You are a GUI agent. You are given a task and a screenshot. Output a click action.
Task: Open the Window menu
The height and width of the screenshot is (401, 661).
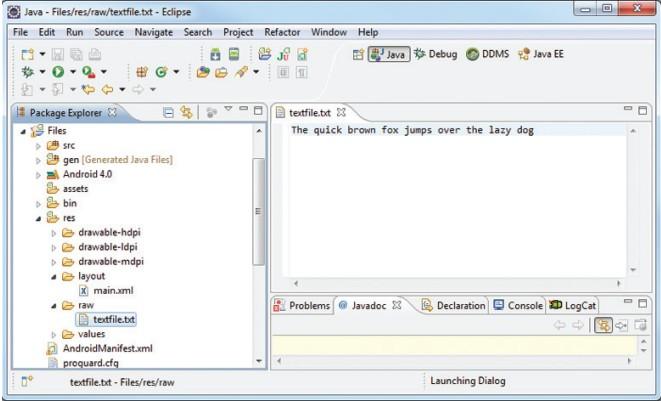coord(329,32)
